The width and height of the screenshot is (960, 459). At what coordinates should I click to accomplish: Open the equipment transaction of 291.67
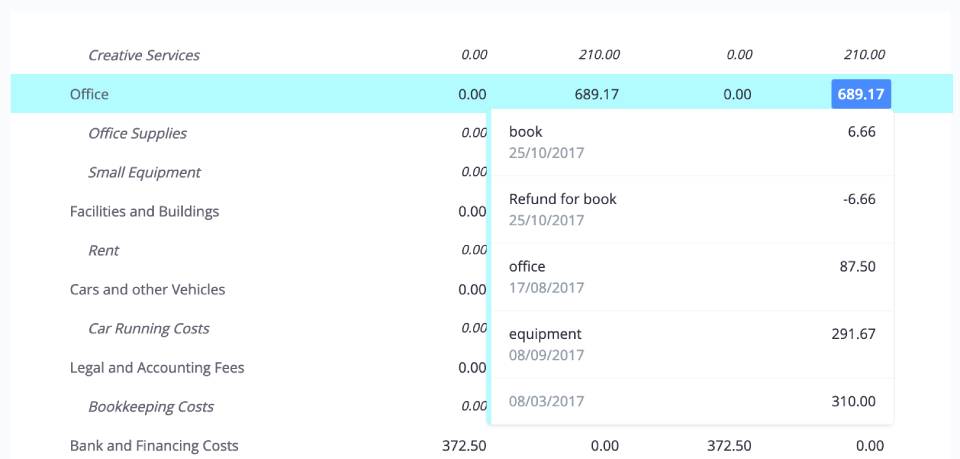pos(692,344)
